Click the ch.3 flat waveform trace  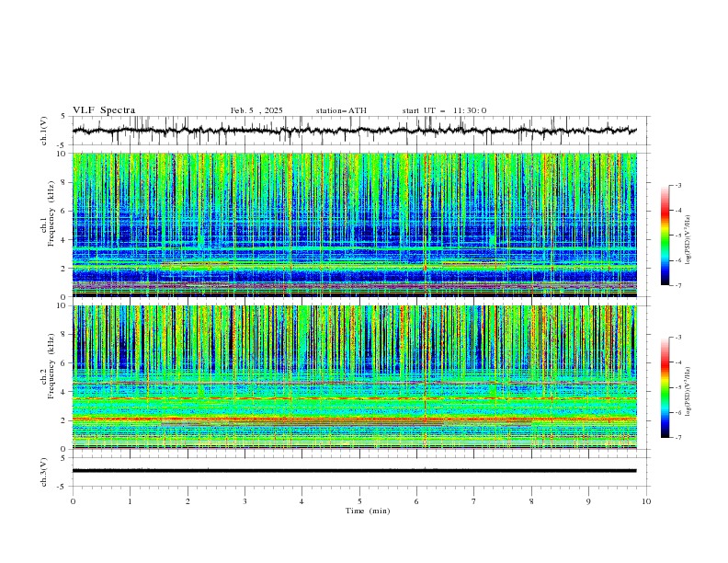[354, 471]
